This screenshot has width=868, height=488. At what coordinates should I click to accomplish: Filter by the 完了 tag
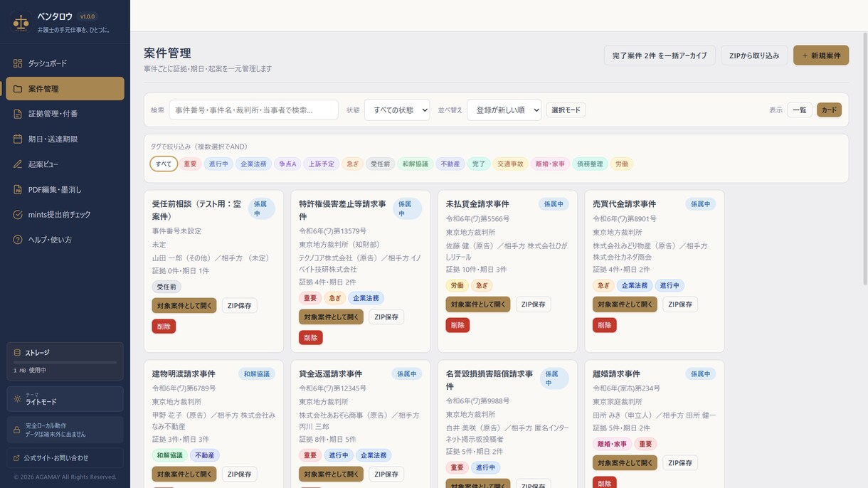(x=478, y=164)
